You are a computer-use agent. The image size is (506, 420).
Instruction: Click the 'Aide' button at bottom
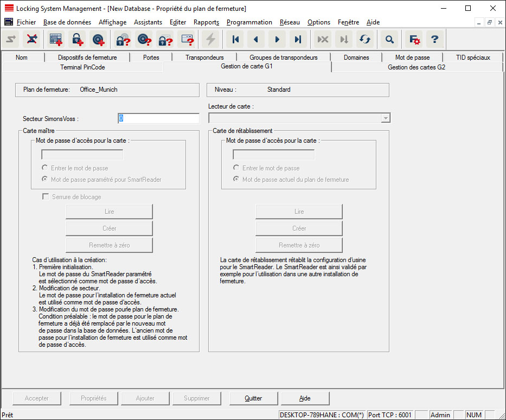coord(305,398)
